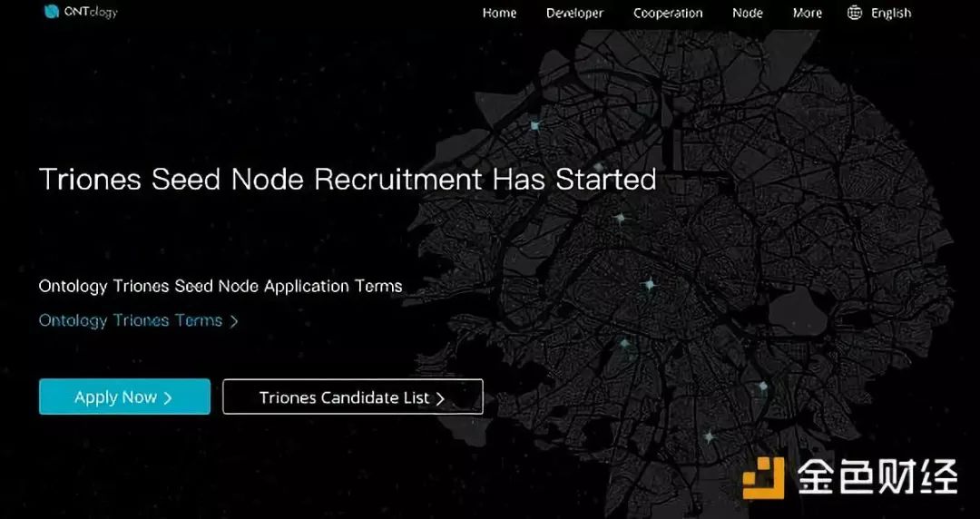Open the Developer menu item
Screen dimensions: 980x519
[x=574, y=13]
